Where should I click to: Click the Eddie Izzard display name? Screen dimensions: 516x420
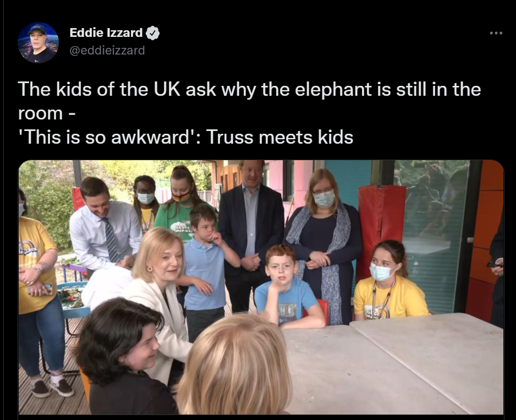pyautogui.click(x=106, y=32)
